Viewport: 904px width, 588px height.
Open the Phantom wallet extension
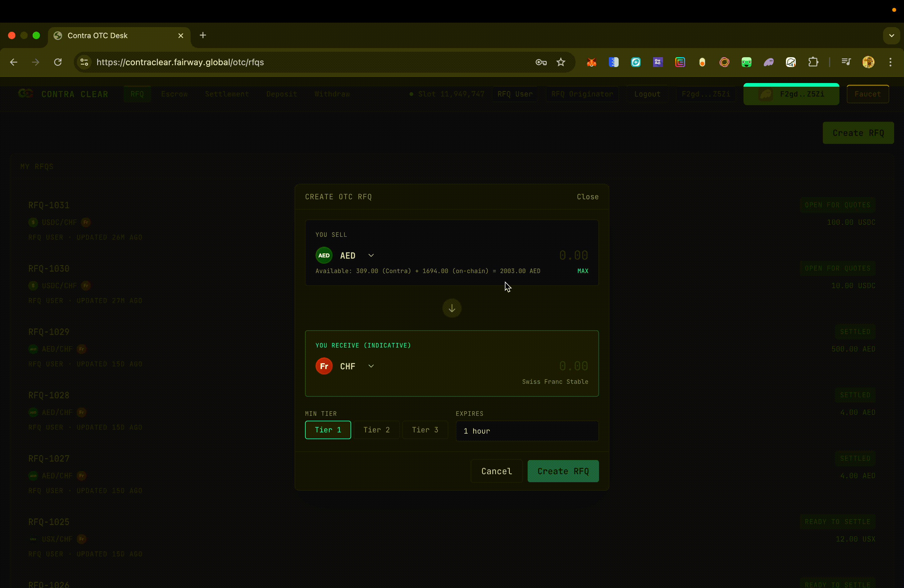click(769, 62)
